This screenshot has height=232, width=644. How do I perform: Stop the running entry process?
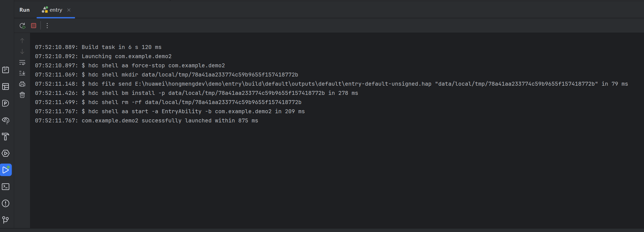[34, 26]
